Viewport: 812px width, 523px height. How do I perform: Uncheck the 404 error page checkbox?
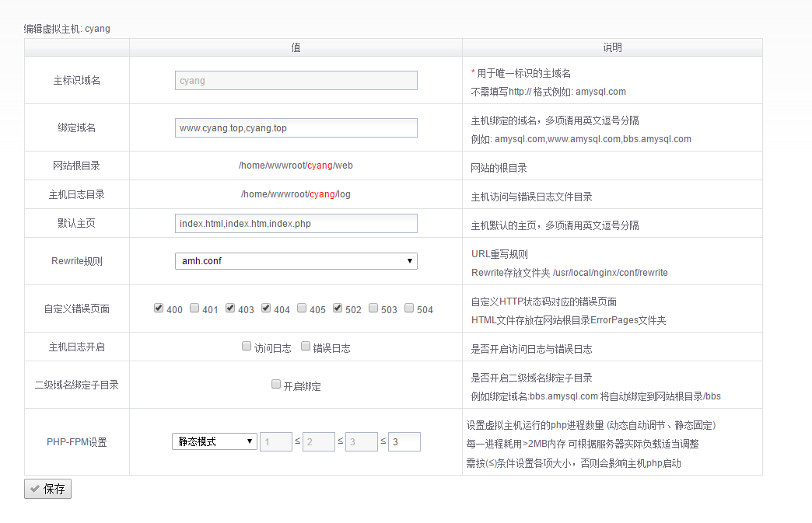click(266, 308)
